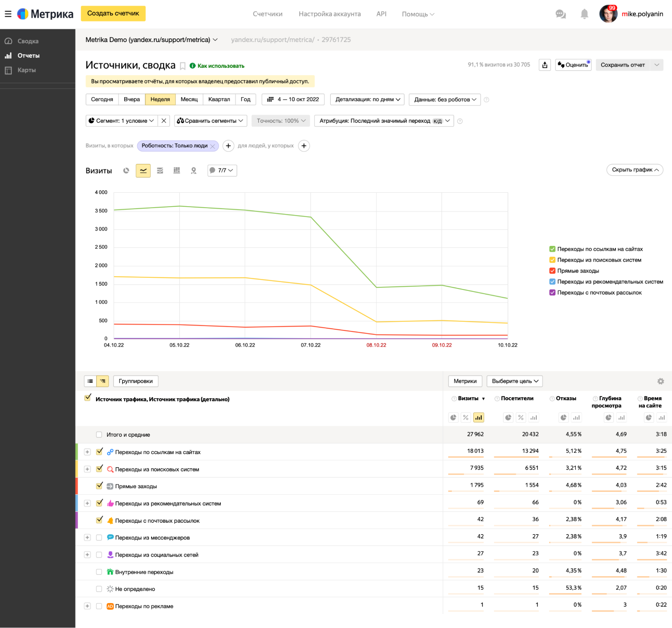Select the column chart view icon
The image size is (672, 628).
pyautogui.click(x=176, y=171)
